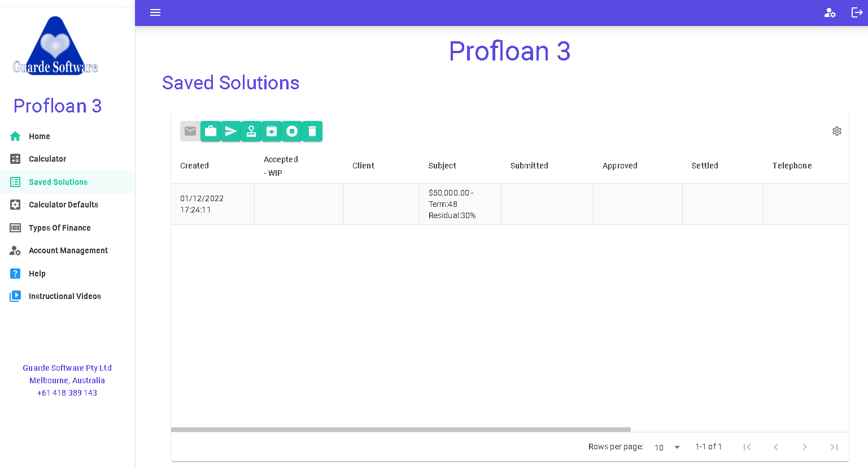868x468 pixels.
Task: Click the Calculator Defaults gear icon
Action: tap(15, 205)
